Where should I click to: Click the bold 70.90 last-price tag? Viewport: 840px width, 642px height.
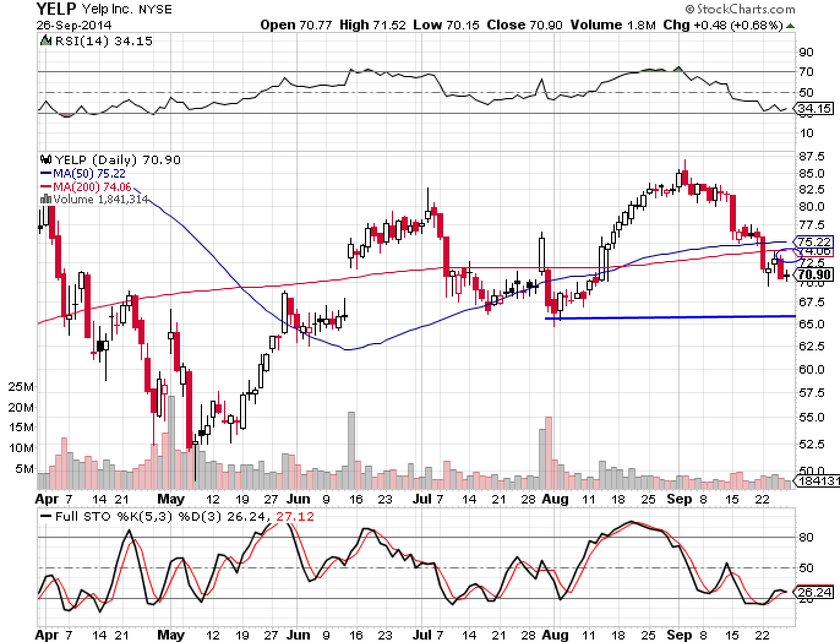(813, 274)
